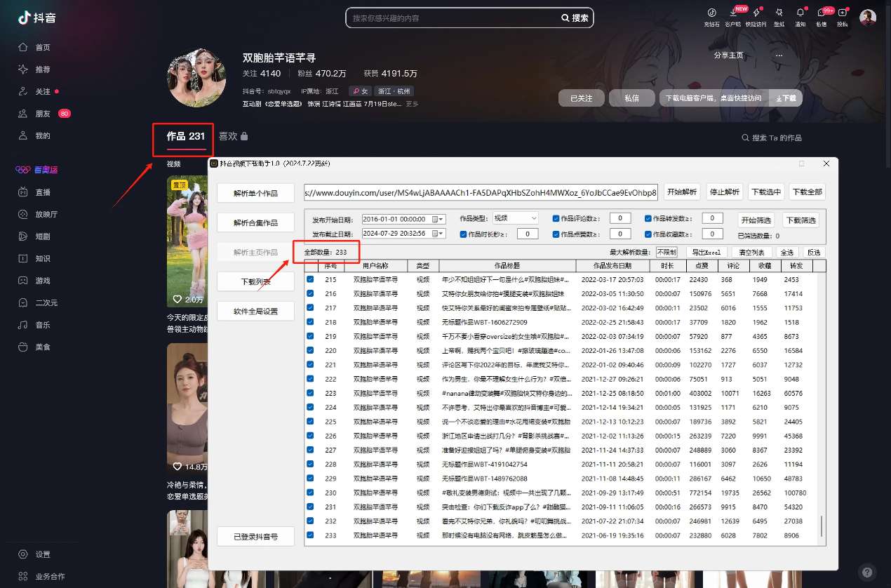Click the help question mark icon
Screen dimensions: 891x588
click(x=867, y=572)
